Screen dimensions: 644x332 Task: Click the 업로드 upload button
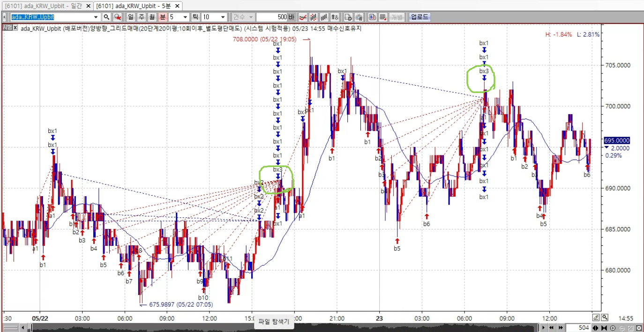[x=419, y=17]
